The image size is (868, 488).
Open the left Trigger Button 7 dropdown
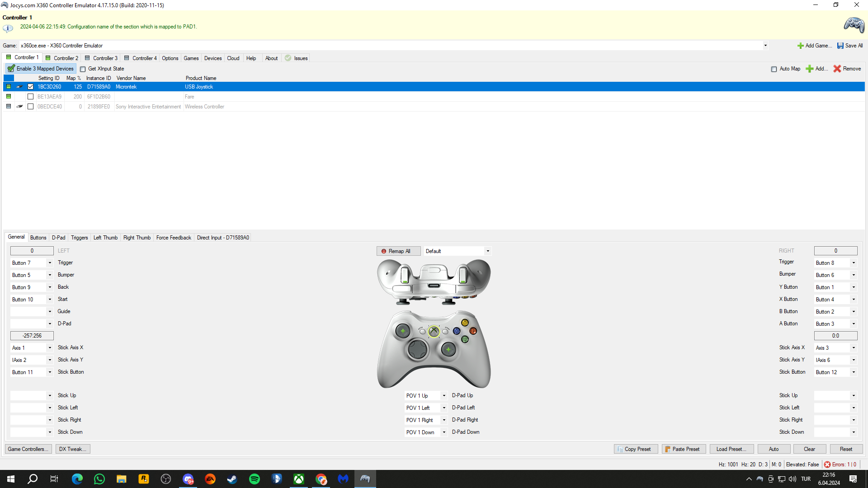point(50,263)
